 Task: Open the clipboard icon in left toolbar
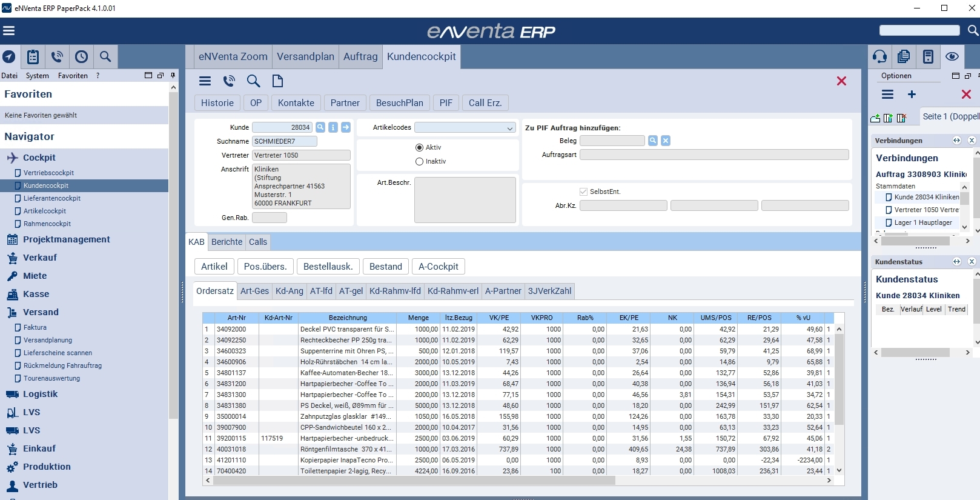point(33,57)
